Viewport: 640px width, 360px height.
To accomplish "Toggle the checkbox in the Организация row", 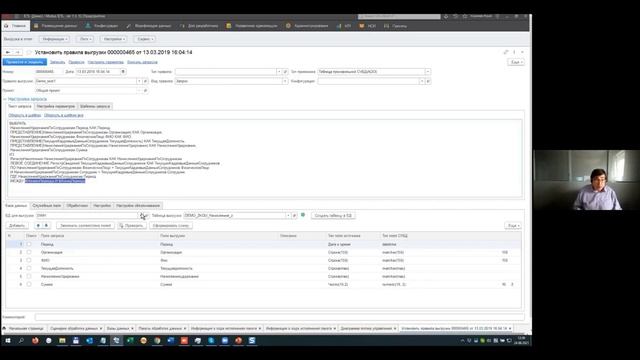I will [x=29, y=252].
